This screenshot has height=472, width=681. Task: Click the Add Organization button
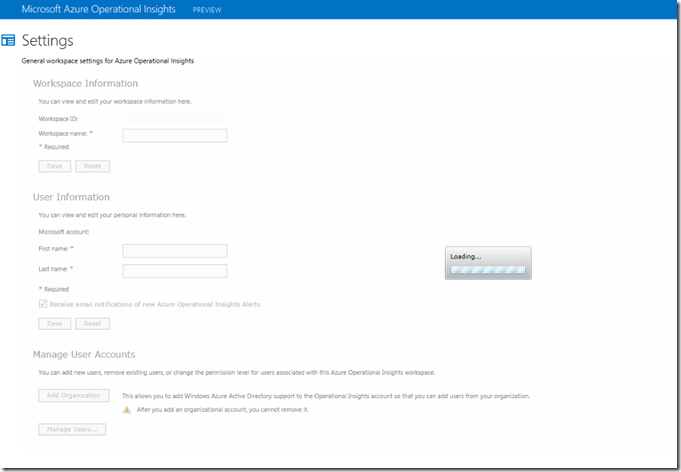pos(74,395)
